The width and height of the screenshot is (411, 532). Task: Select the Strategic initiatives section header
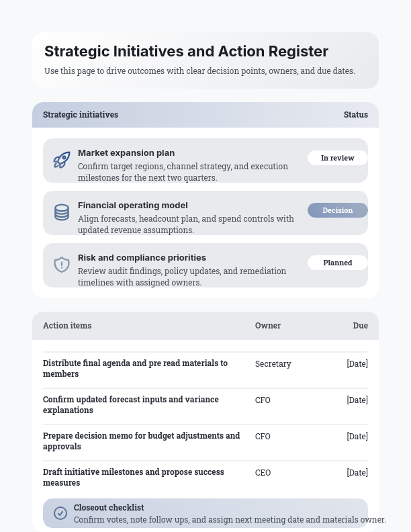[81, 115]
